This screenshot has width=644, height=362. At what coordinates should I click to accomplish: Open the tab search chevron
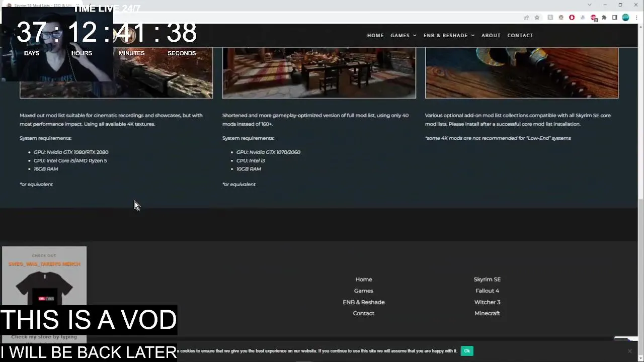tap(589, 5)
